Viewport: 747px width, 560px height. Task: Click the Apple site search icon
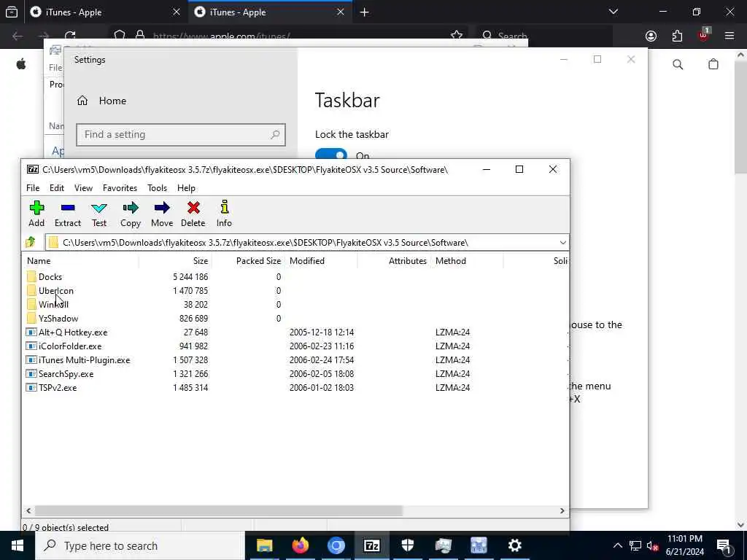point(678,64)
